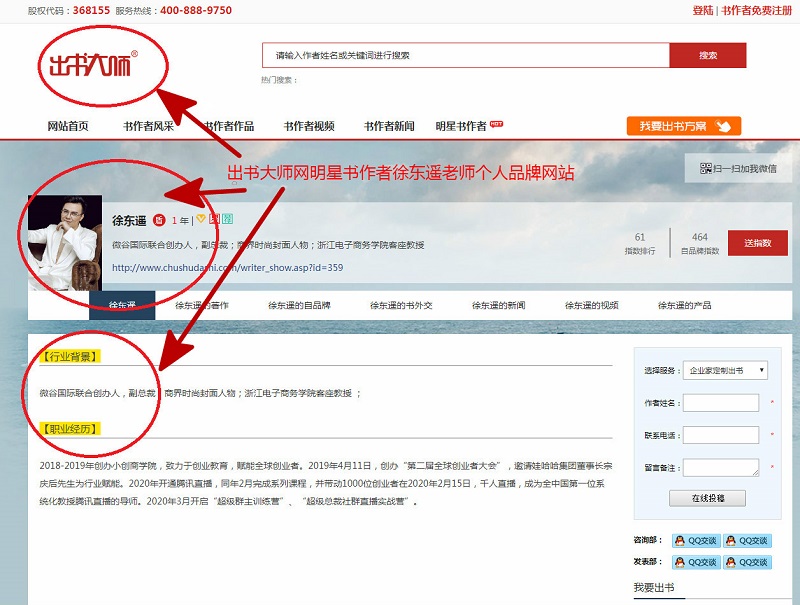The image size is (800, 605).
Task: Expand the 选择服务 dropdown
Action: tap(726, 370)
